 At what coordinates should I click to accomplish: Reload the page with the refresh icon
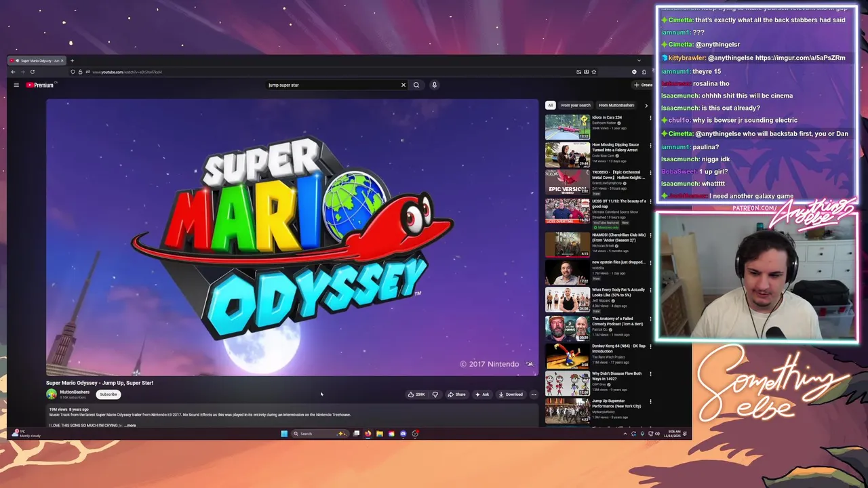32,72
